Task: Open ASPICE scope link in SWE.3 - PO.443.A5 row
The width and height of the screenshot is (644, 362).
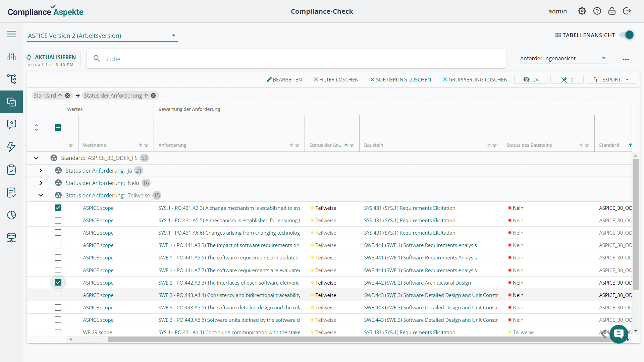Action: point(98,307)
